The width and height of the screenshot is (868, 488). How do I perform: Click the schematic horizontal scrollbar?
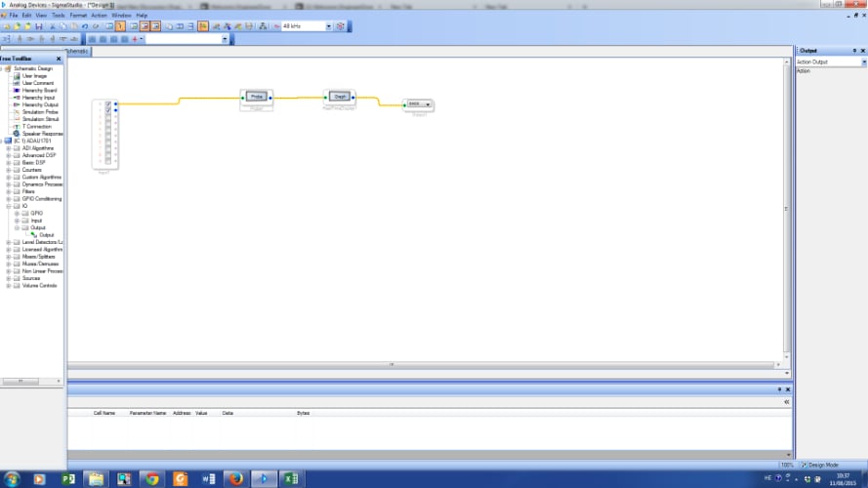point(421,365)
